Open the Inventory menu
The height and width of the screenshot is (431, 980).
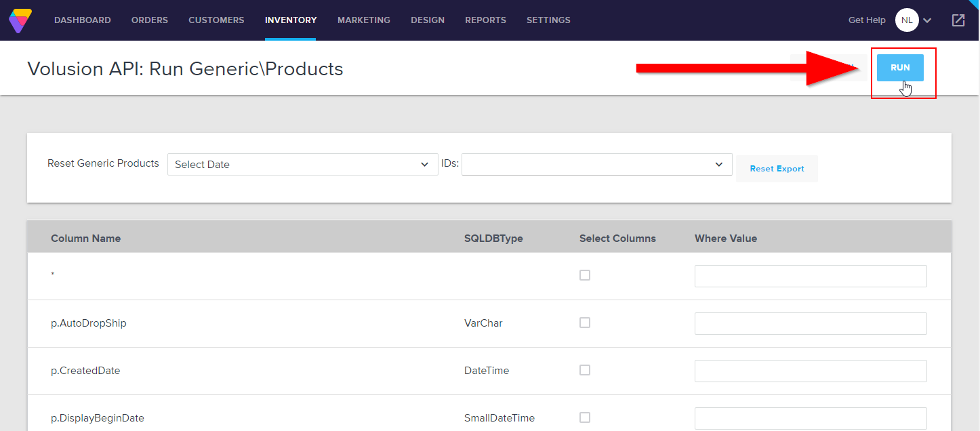(x=291, y=20)
